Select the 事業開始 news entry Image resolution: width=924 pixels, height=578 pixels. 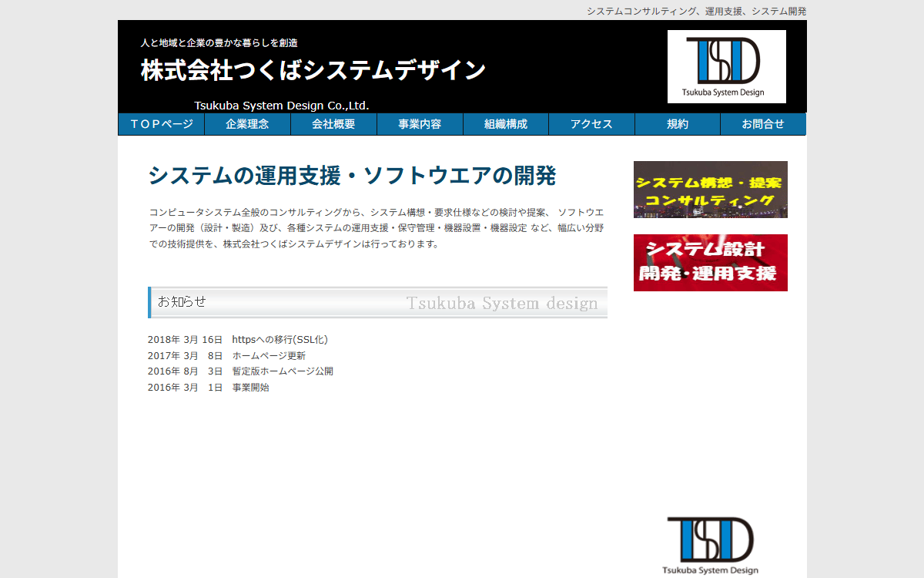point(250,388)
